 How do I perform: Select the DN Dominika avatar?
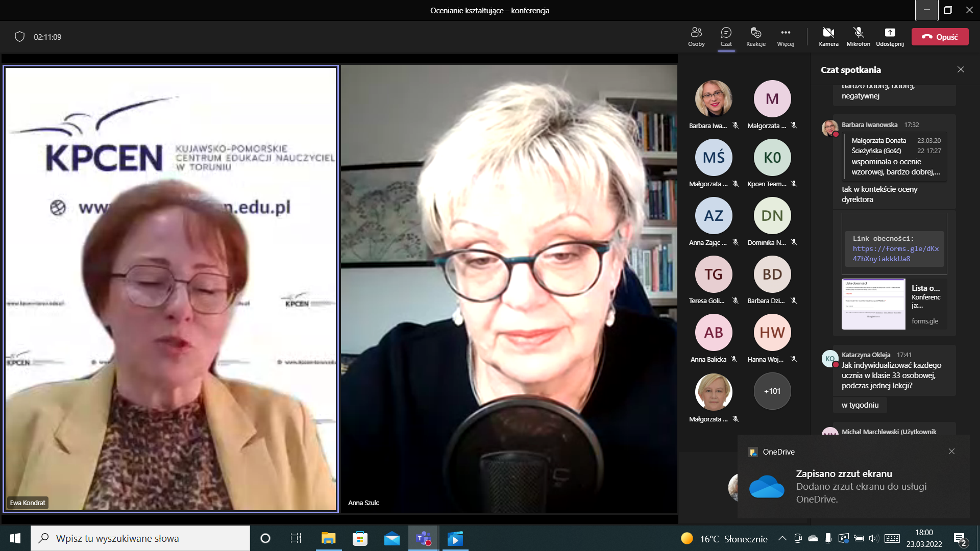(772, 215)
